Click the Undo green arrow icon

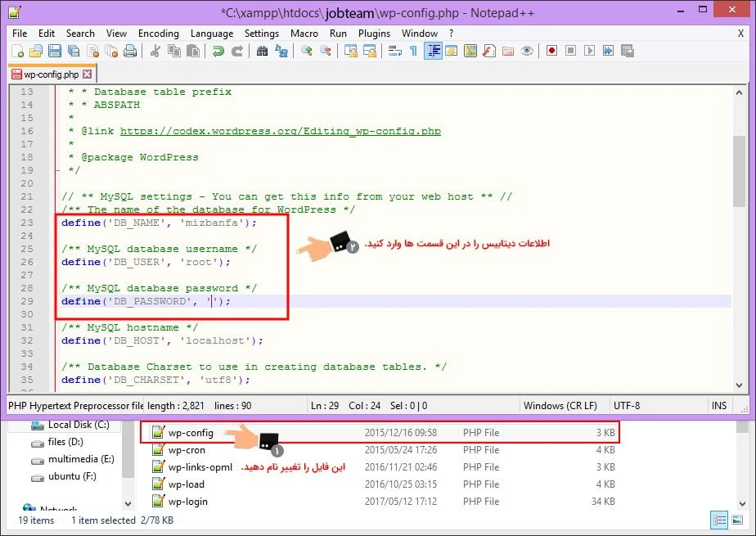coord(218,51)
